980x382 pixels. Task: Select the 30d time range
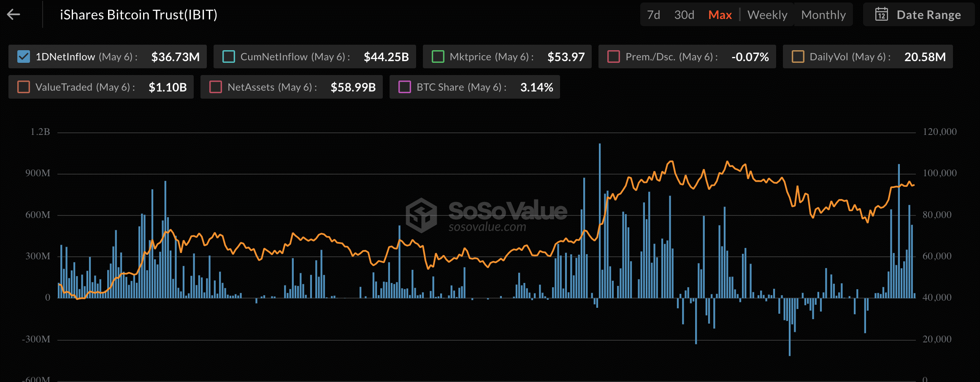pyautogui.click(x=684, y=15)
